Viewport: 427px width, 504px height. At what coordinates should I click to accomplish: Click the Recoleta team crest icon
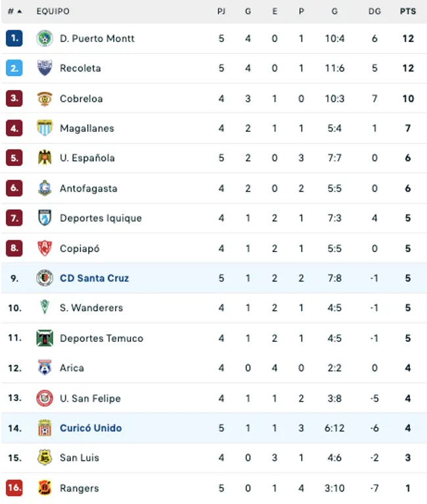[45, 68]
